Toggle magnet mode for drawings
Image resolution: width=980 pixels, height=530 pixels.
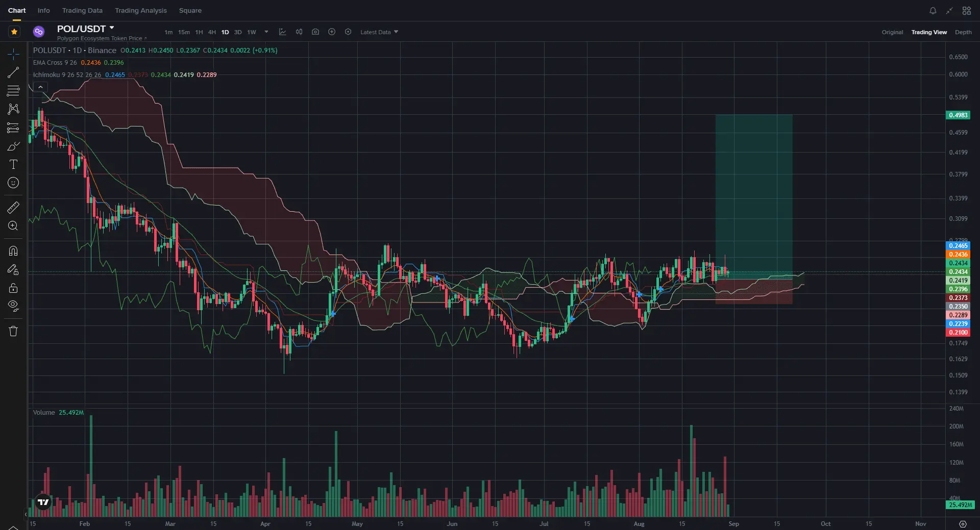14,250
